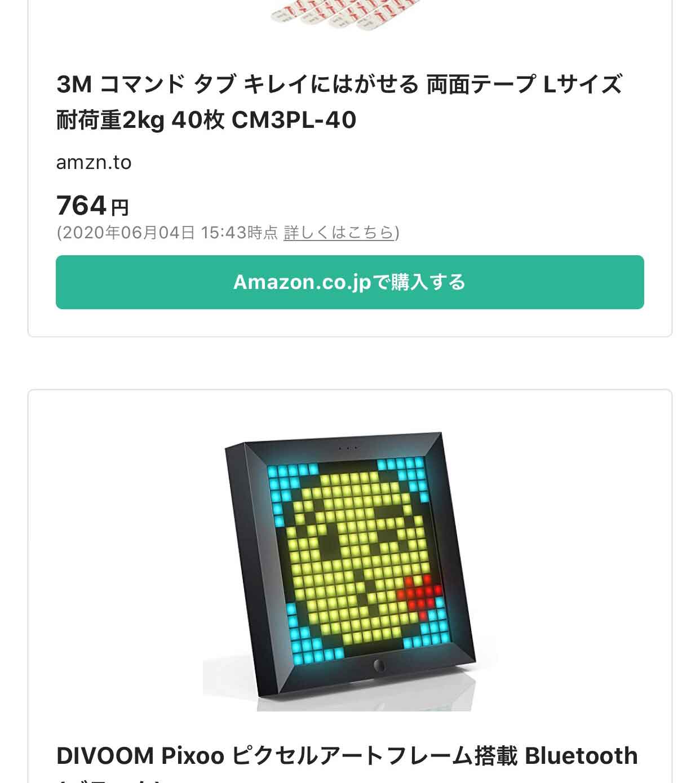Click the 764円 price text
The image size is (700, 783).
pos(92,206)
